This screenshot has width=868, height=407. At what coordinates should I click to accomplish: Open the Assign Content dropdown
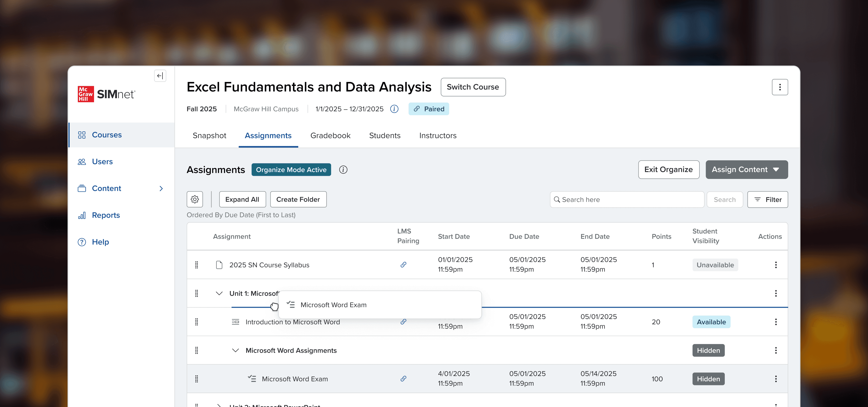pos(746,170)
